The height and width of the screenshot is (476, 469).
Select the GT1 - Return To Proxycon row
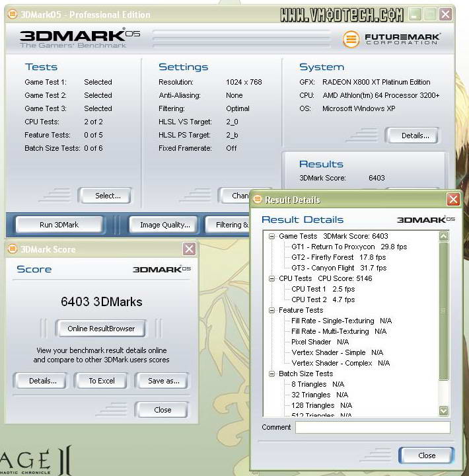349,247
